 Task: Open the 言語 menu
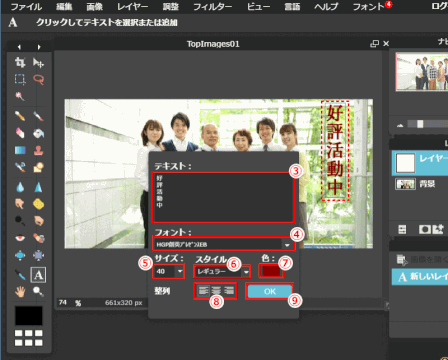point(292,6)
